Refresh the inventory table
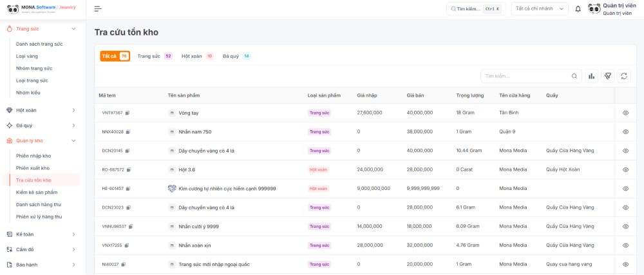 click(624, 76)
